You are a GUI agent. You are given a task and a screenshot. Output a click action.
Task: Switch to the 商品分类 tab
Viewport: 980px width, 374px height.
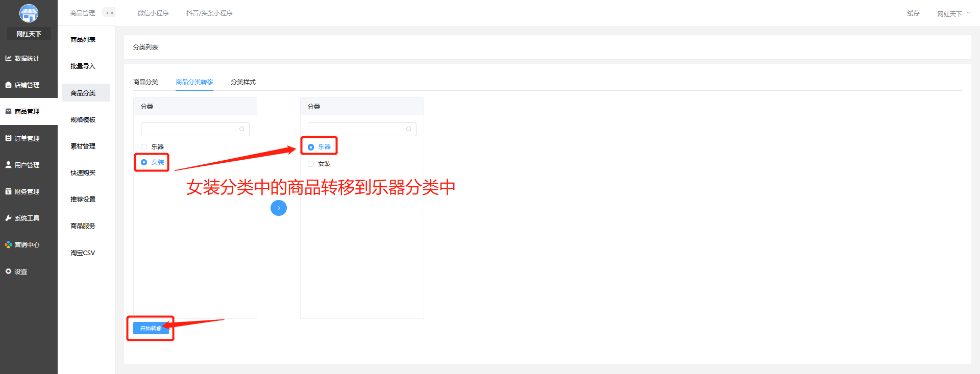click(145, 82)
